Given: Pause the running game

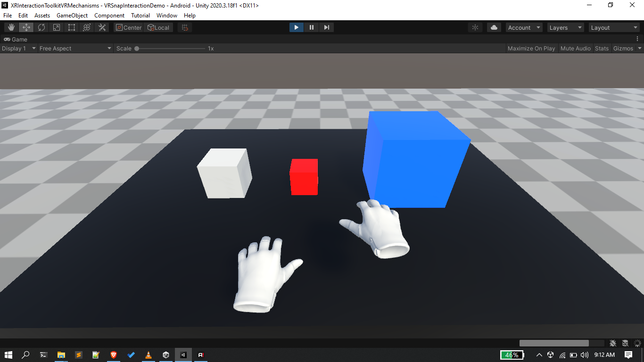Looking at the screenshot, I should point(312,27).
